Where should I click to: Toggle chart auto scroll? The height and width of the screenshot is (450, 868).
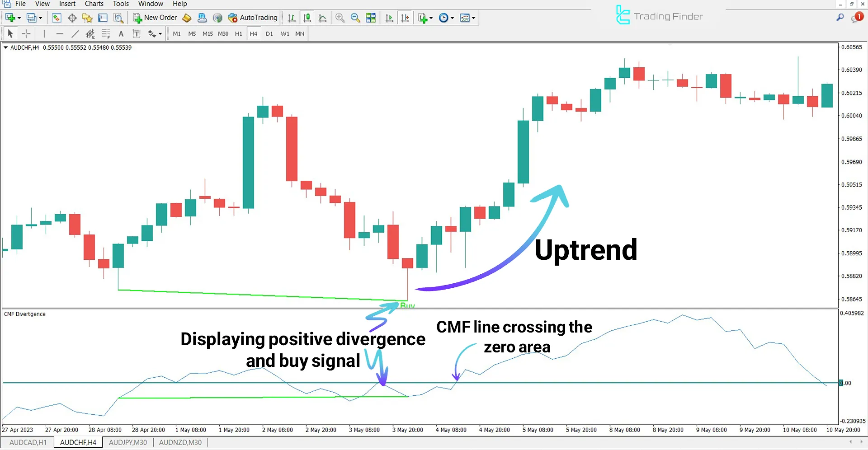[389, 18]
